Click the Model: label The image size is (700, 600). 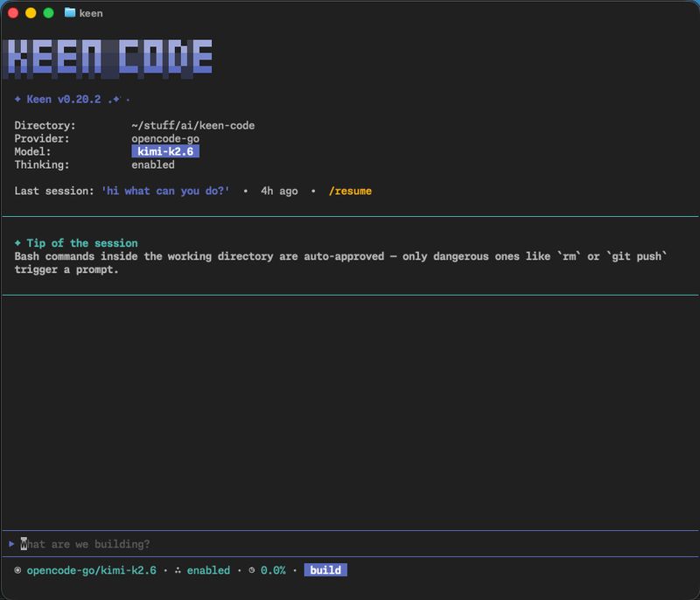point(32,151)
